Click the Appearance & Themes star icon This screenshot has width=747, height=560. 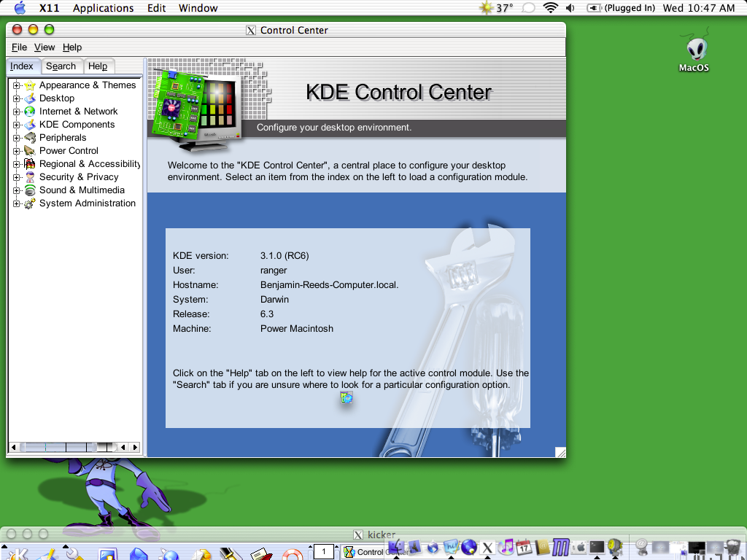click(29, 85)
